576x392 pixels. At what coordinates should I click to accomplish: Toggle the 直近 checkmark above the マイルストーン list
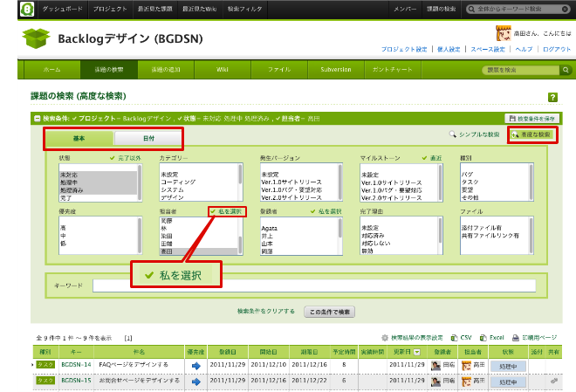(x=432, y=158)
